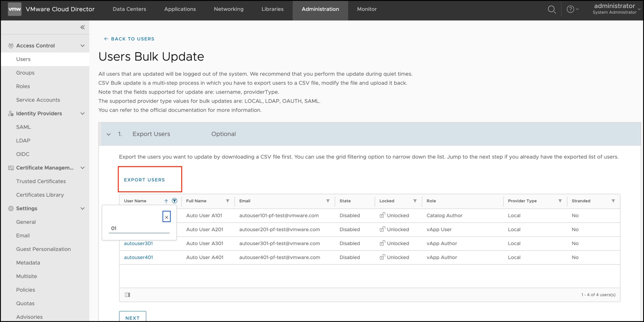
Task: Click the search magnifier icon in header
Action: click(x=552, y=10)
